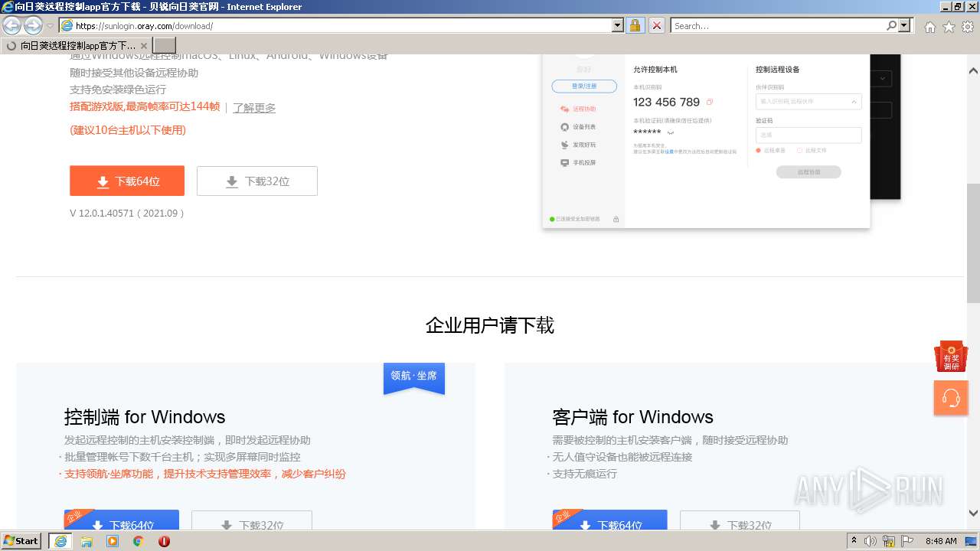
Task: Open Chrome from the taskbar
Action: 139,541
